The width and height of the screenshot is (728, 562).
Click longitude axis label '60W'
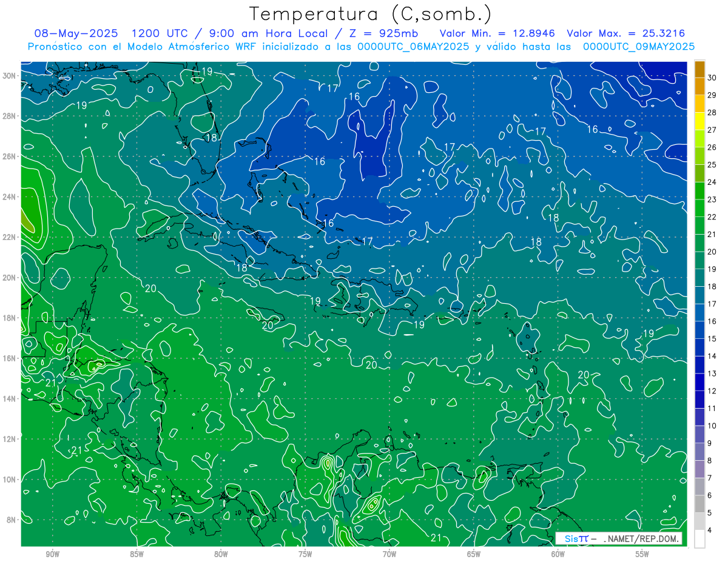[558, 554]
